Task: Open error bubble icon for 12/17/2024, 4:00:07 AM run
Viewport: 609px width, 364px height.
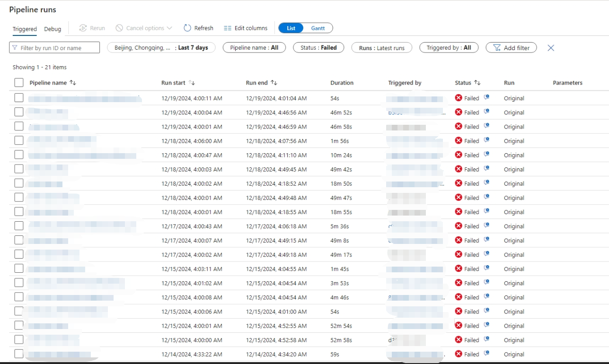Action: tap(486, 240)
